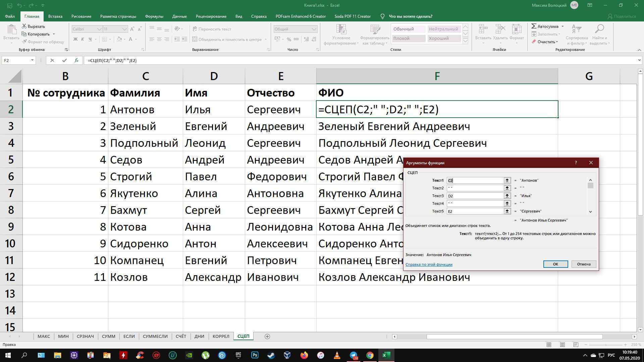Click Sort and Filter (Сортировка и фильтр)

(x=577, y=34)
